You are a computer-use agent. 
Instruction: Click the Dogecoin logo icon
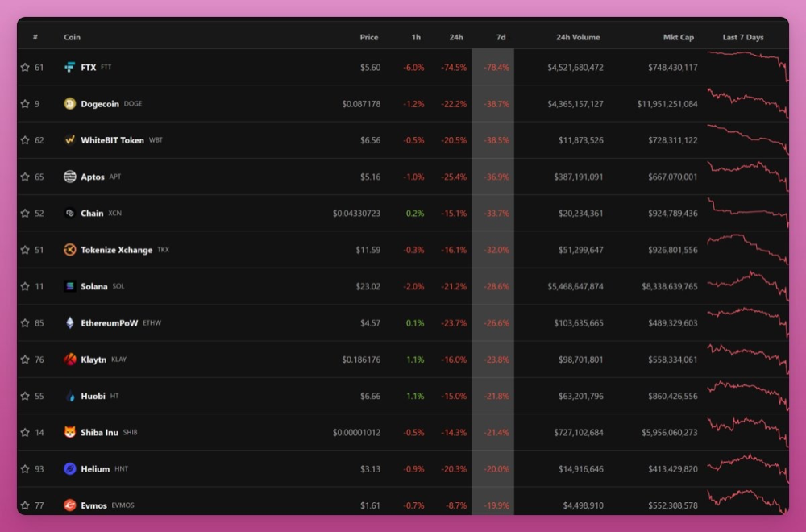(70, 104)
